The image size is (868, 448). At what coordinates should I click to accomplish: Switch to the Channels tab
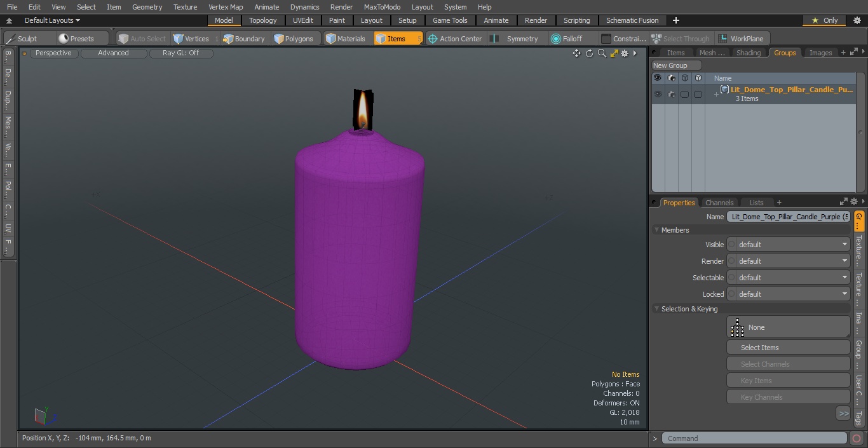(719, 203)
